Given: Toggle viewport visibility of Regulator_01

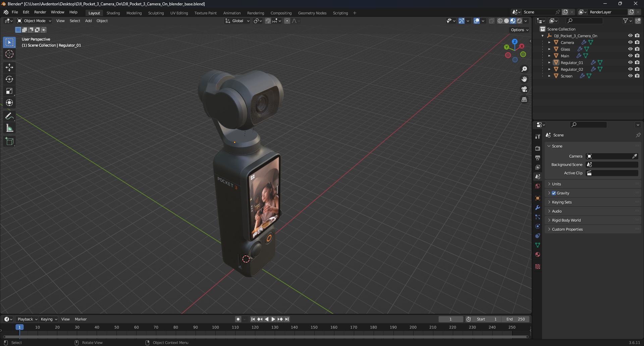Looking at the screenshot, I should [x=630, y=62].
